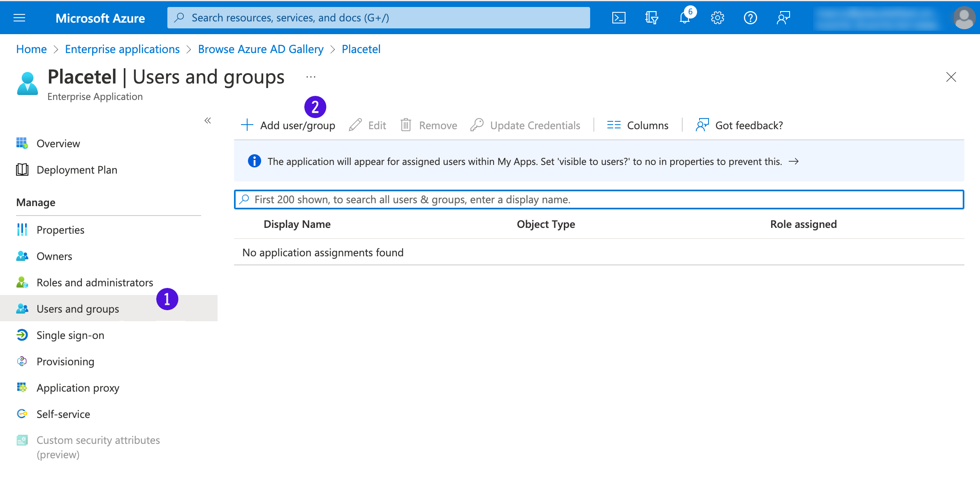The height and width of the screenshot is (478, 980).
Task: Click Got feedback? in the toolbar
Action: (739, 125)
